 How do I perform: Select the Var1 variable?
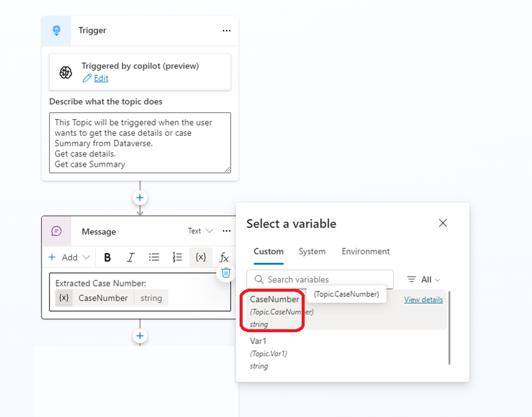coord(258,341)
